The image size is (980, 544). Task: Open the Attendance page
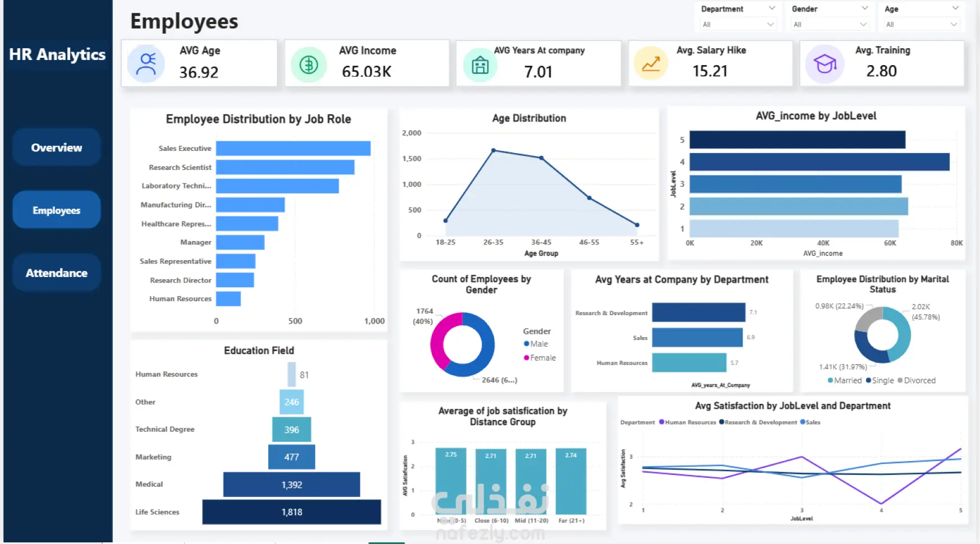(x=57, y=273)
